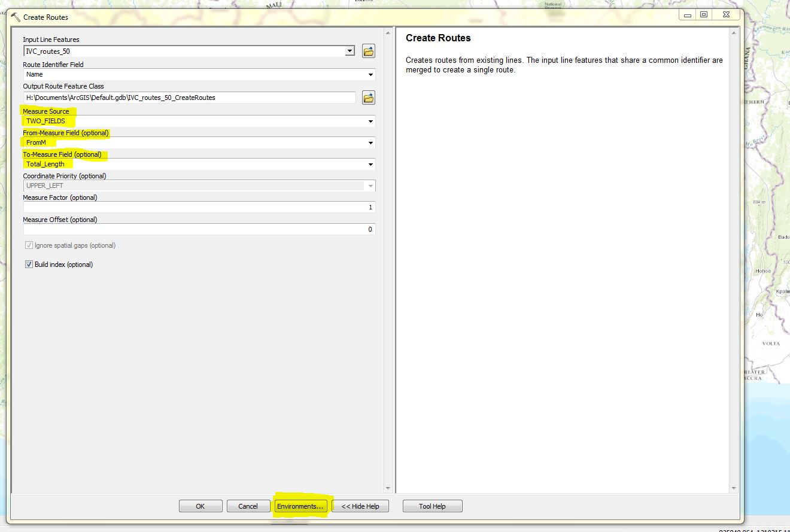Screen dimensions: 790x532
Task: Toggle Ignore spatial gaps checkbox
Action: (29, 245)
